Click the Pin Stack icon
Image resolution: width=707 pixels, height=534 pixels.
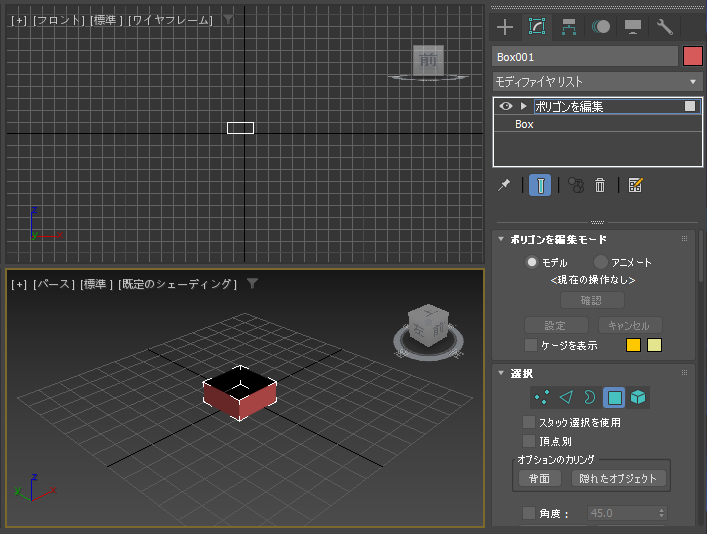click(504, 185)
